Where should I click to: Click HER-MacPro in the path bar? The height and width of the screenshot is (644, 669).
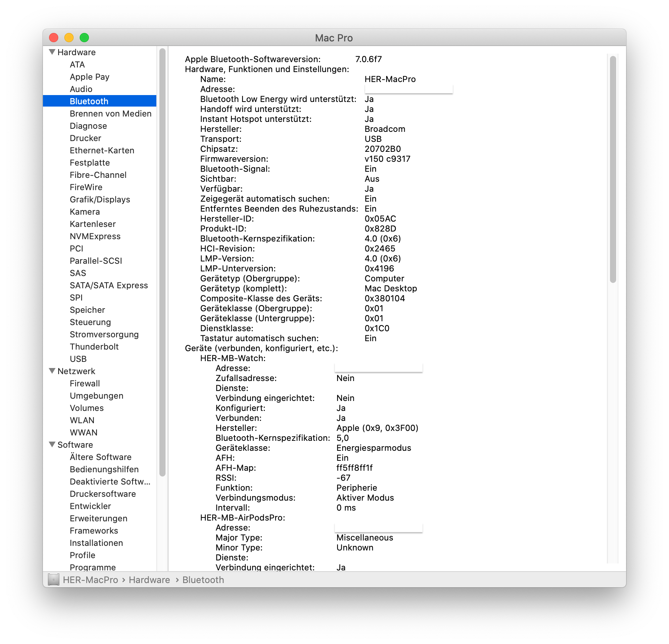pos(90,580)
